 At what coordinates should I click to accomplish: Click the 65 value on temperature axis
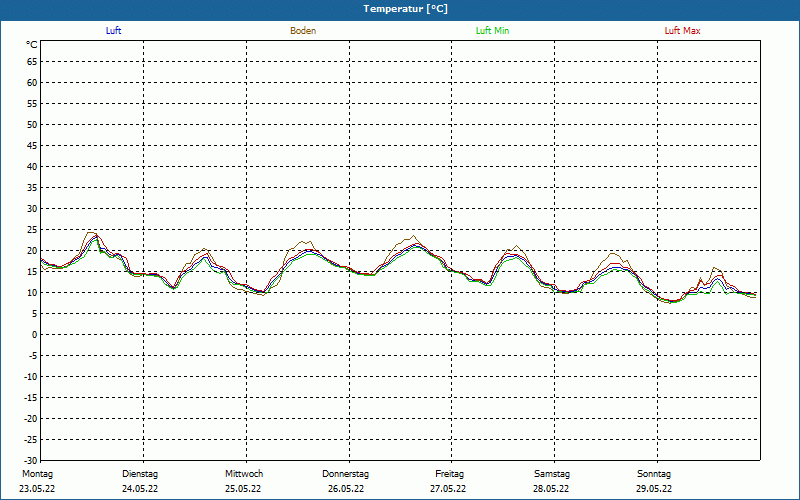(x=32, y=62)
